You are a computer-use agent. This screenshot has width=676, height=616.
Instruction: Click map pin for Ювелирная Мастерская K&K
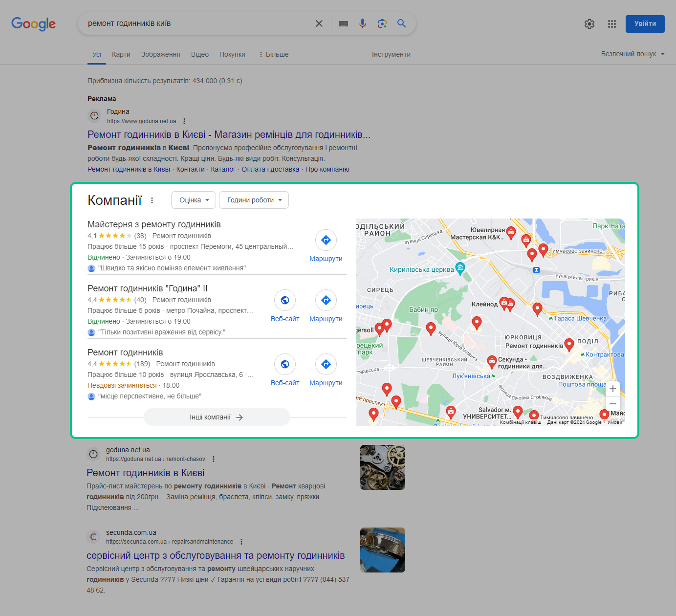(511, 233)
